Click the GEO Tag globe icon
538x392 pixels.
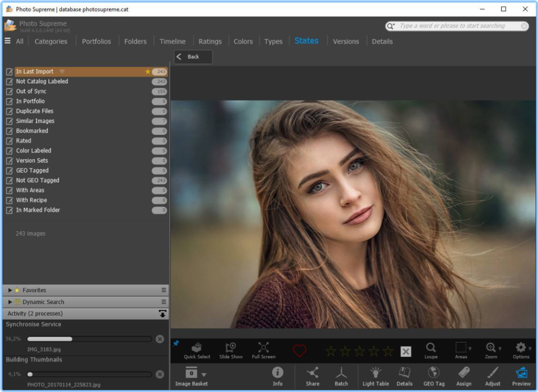(x=433, y=376)
